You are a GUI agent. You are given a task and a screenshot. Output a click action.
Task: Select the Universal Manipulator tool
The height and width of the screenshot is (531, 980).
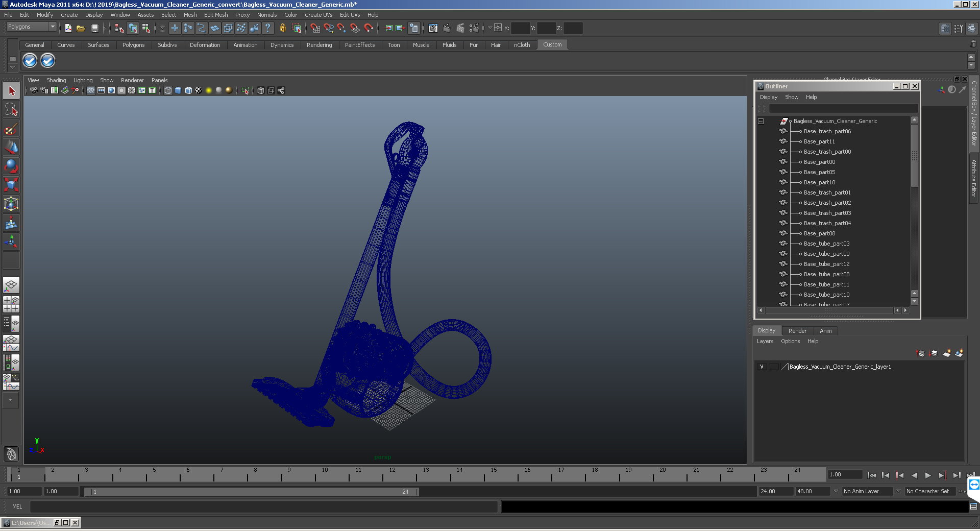click(11, 204)
